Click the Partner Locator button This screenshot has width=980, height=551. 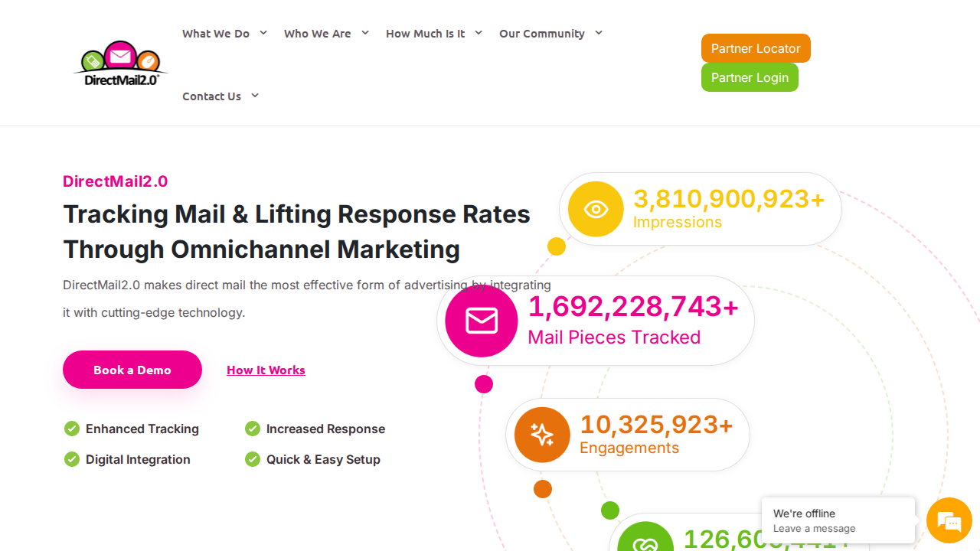pyautogui.click(x=756, y=48)
